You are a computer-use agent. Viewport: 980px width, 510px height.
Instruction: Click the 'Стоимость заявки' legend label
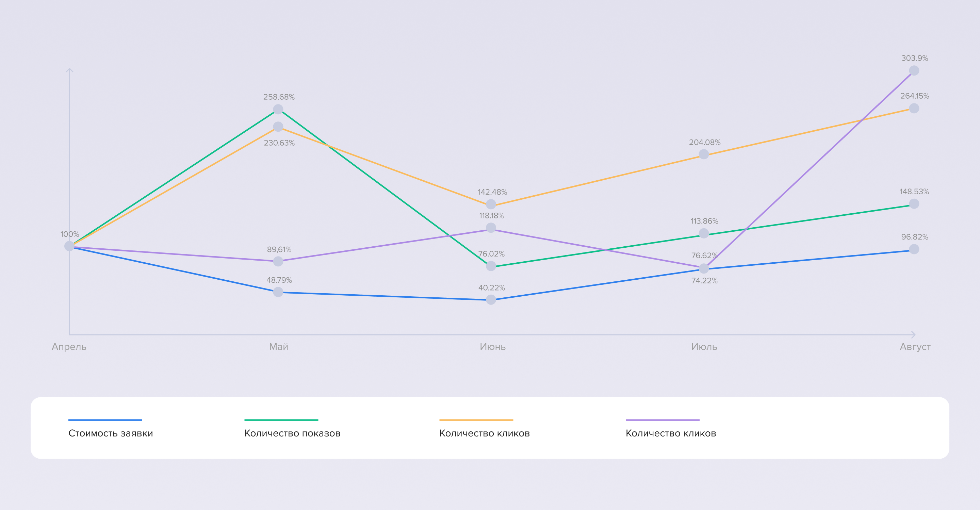(x=110, y=433)
